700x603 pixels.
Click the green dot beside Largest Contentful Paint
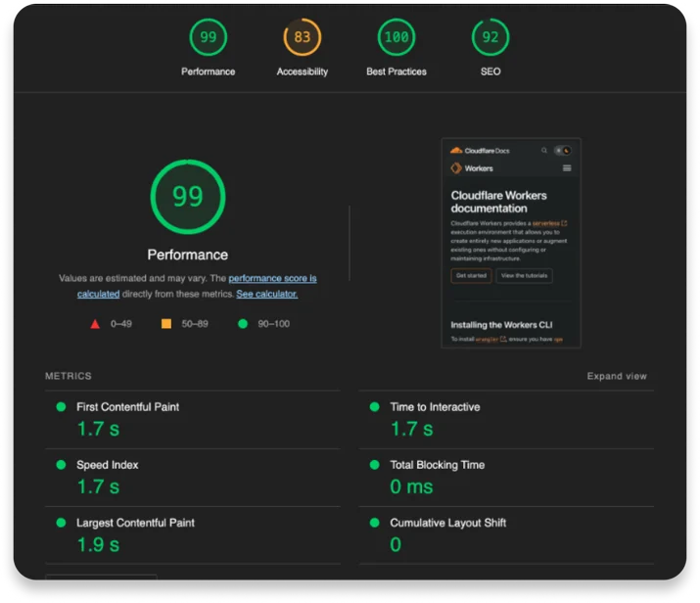[61, 523]
